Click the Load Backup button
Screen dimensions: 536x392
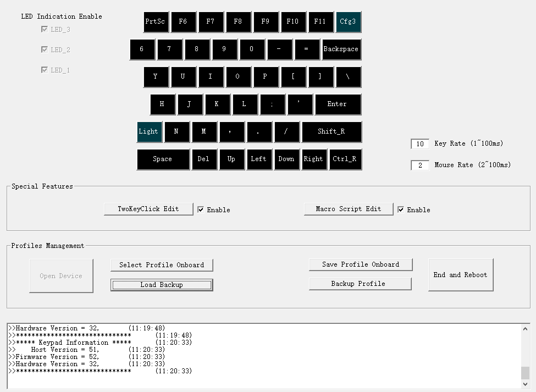(162, 285)
